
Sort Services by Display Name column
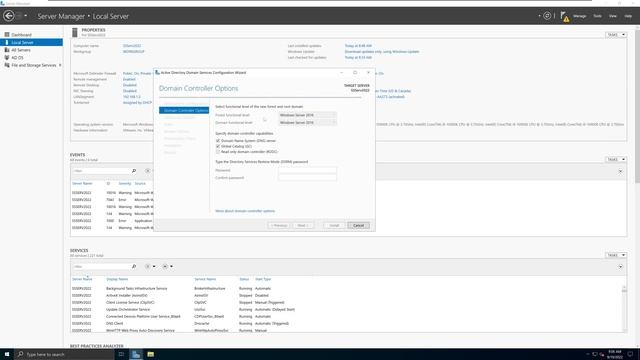point(117,279)
